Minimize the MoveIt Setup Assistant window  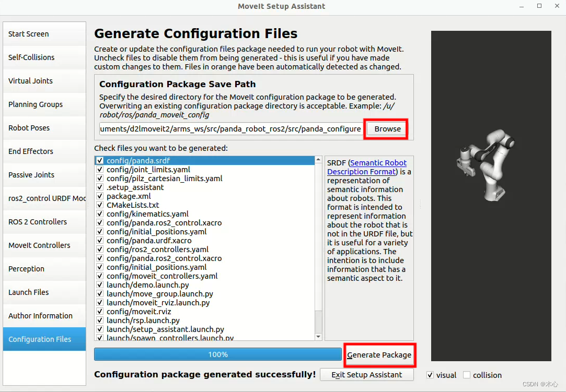(522, 6)
